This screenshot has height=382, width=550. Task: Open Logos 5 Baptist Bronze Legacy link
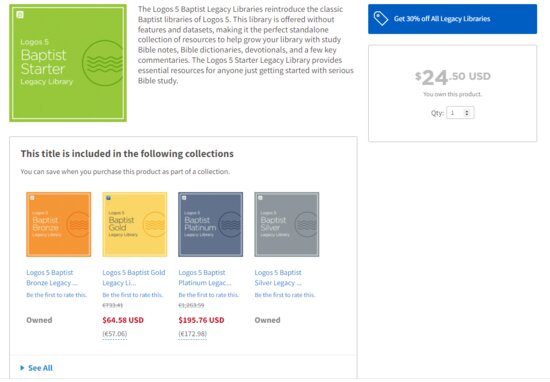[52, 277]
